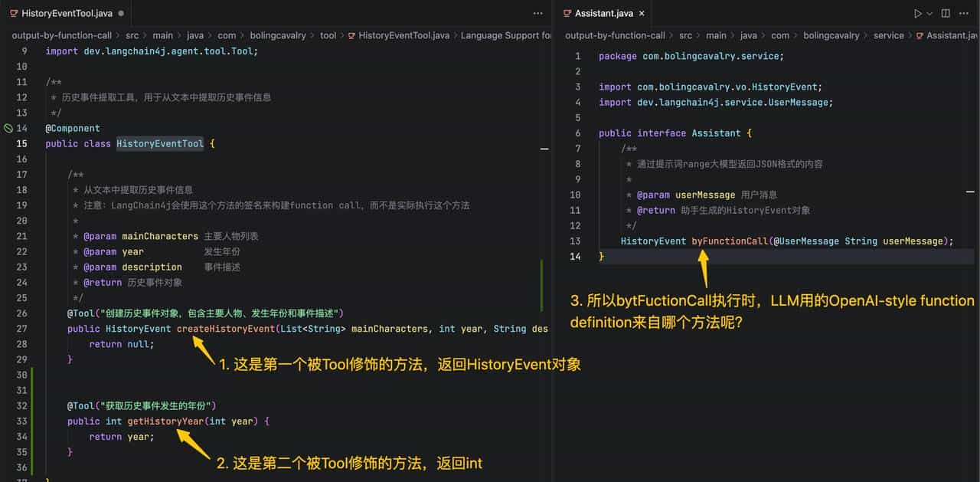The image size is (980, 482).
Task: Open More Actions ellipsis in Assistant.java editor
Action: (964, 13)
